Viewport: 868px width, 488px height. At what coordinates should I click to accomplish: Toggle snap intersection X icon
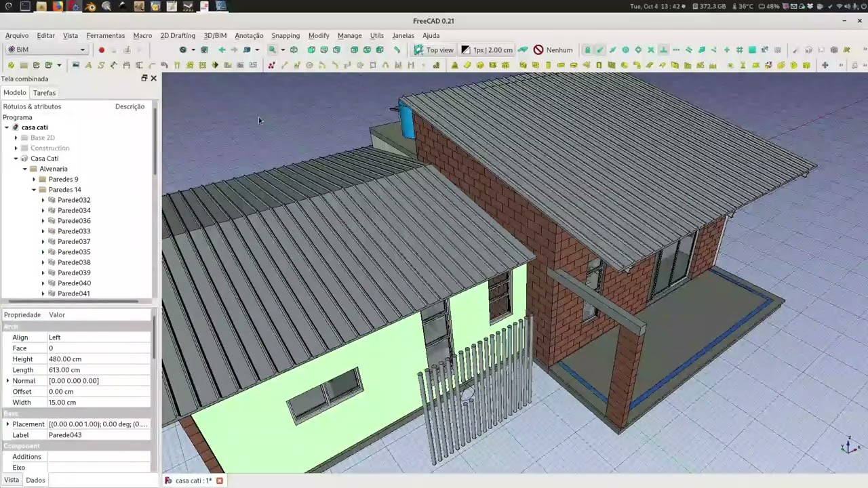pos(651,49)
